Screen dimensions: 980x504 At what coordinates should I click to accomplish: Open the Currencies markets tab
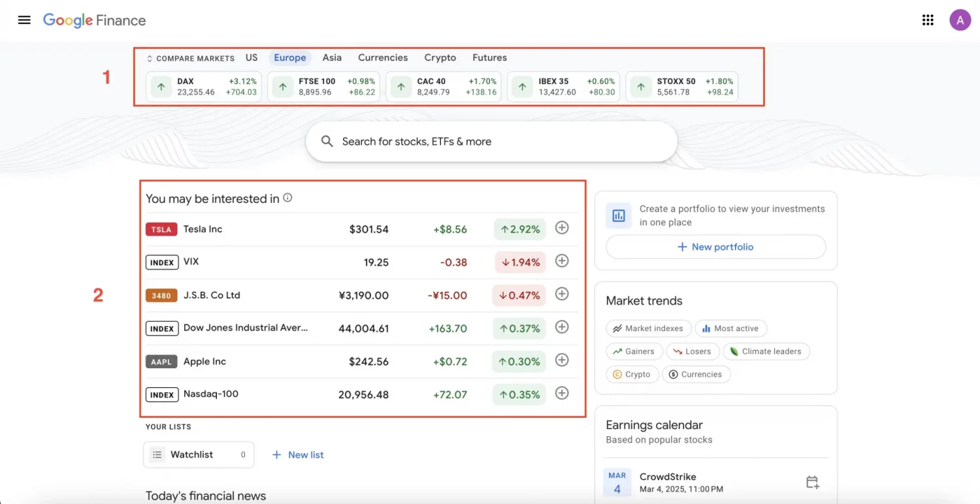[x=383, y=57]
